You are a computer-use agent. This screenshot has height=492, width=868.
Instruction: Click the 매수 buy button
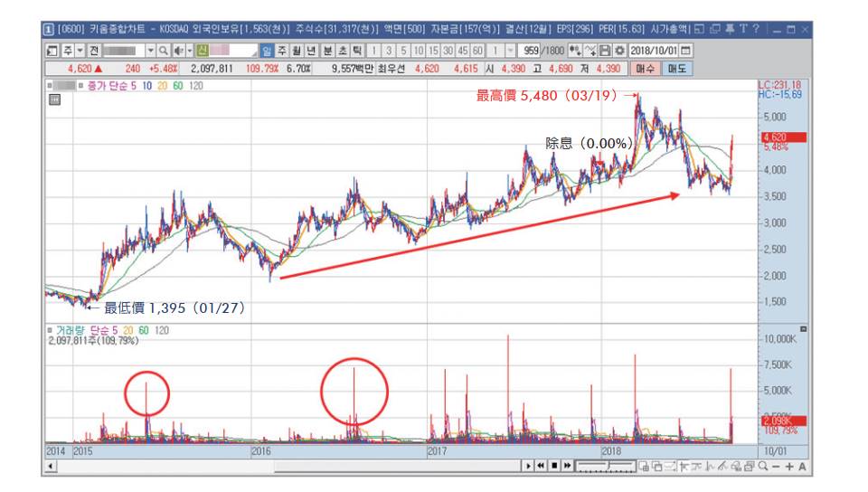click(x=646, y=69)
